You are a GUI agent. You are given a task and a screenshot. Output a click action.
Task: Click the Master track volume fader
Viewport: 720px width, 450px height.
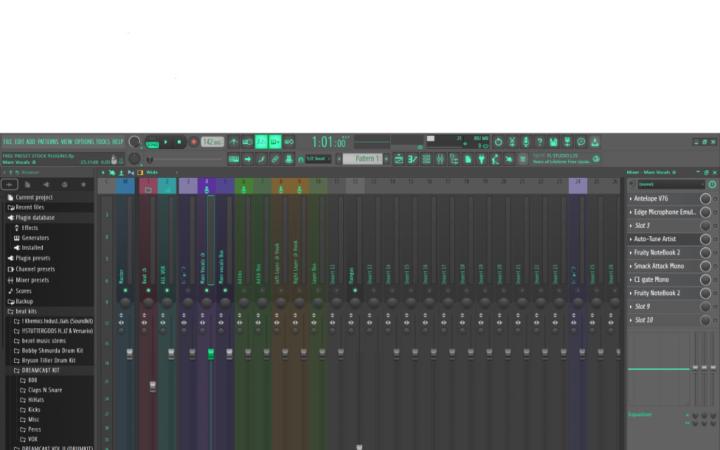[x=130, y=354]
